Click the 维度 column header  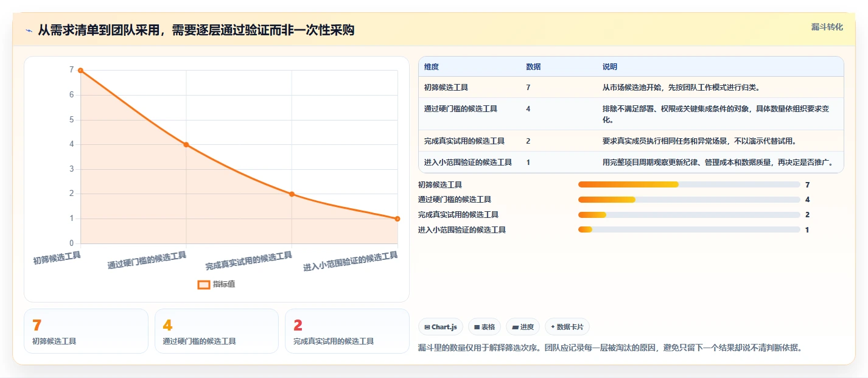pos(432,67)
